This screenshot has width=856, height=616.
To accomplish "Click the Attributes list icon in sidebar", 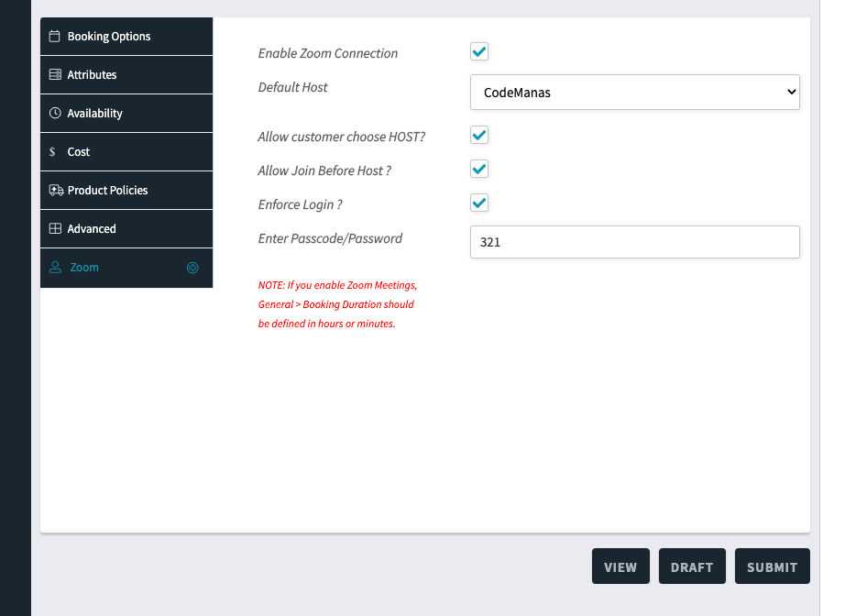I will tap(55, 75).
